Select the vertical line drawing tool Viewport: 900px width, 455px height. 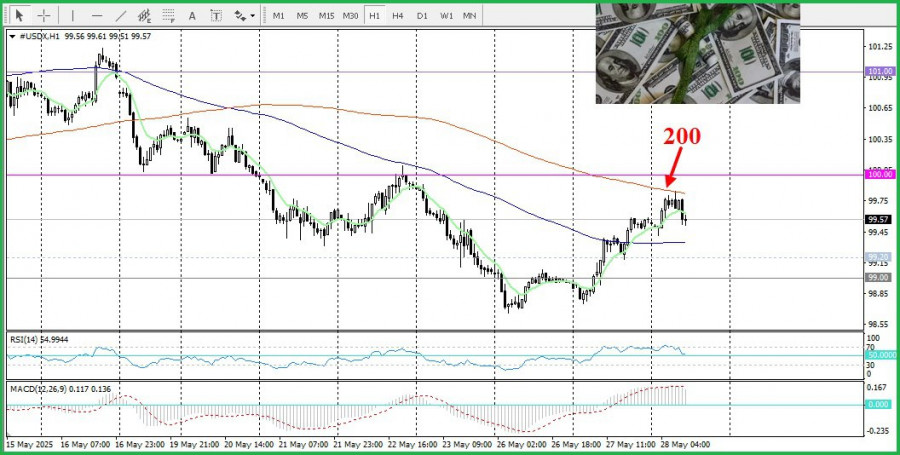[x=72, y=15]
